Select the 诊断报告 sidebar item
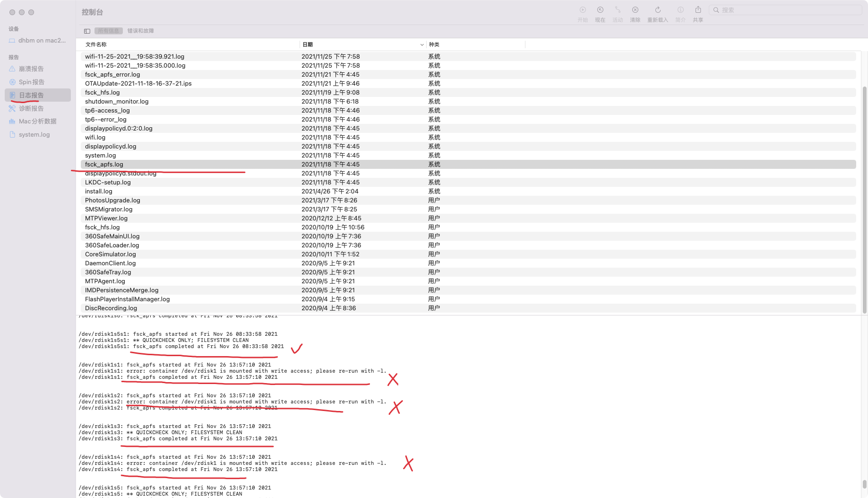The height and width of the screenshot is (498, 868). point(38,109)
